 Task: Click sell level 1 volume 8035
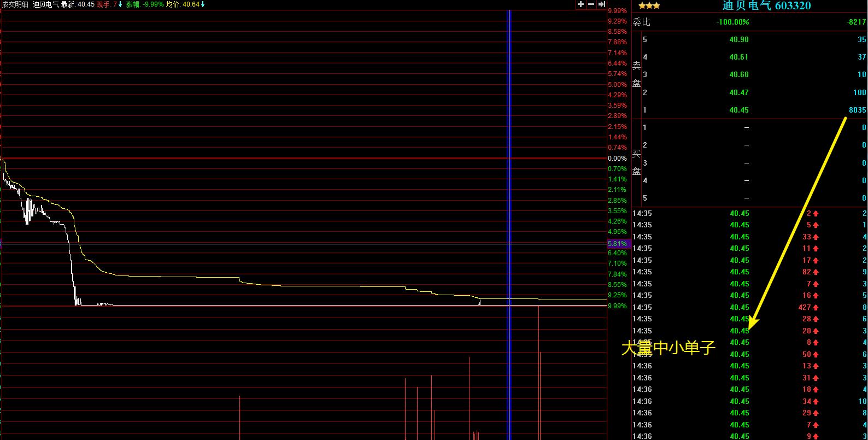pyautogui.click(x=857, y=110)
